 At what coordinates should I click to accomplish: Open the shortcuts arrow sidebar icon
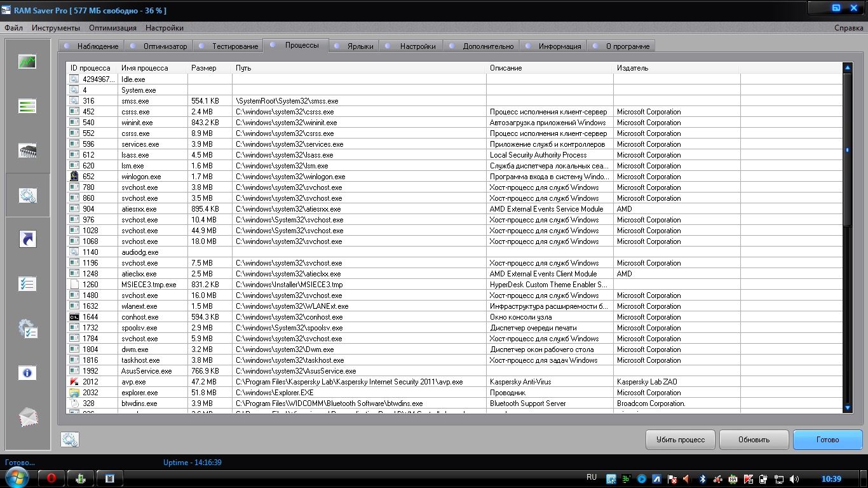coord(27,239)
